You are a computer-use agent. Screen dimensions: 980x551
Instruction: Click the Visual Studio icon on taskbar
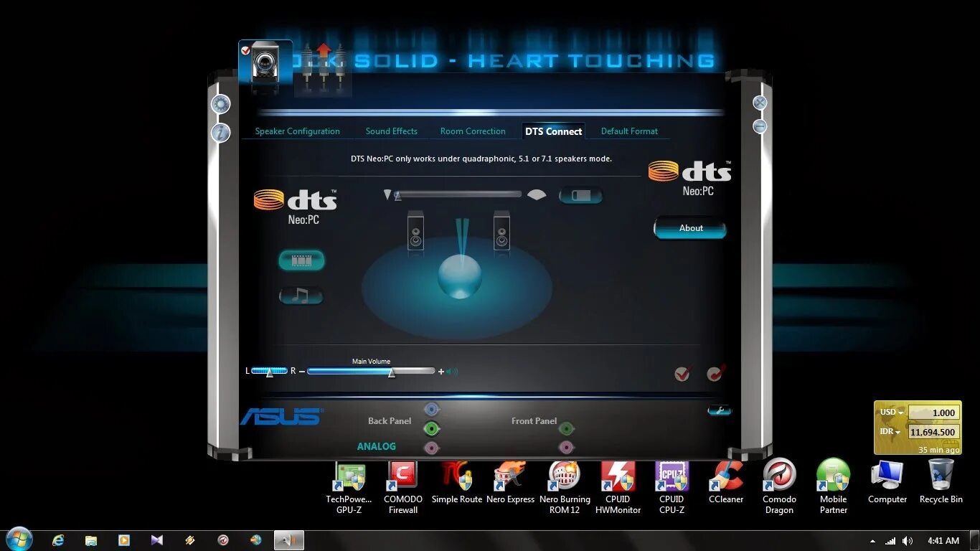tap(157, 540)
